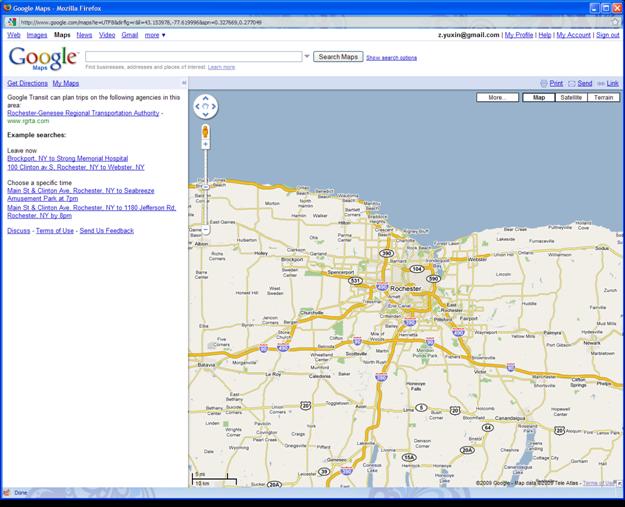Open the search box history dropdown arrow
Viewport: 625px width, 507px height.
click(x=307, y=56)
